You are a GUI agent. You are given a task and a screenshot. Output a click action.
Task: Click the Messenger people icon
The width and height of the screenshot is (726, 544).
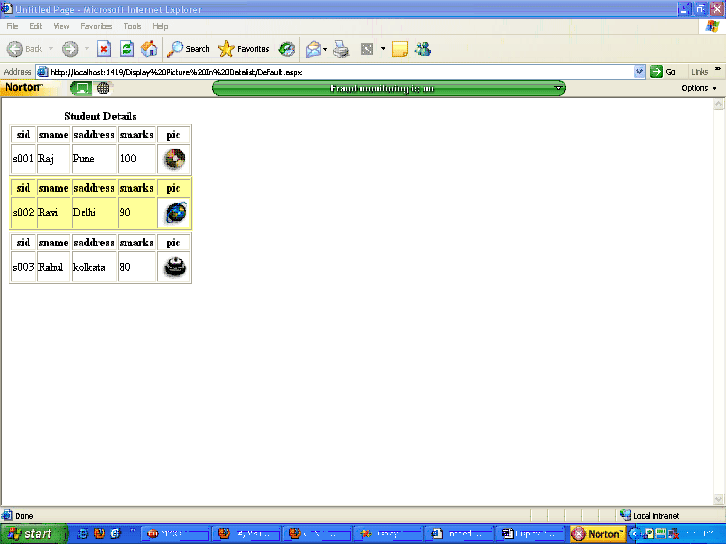point(423,49)
